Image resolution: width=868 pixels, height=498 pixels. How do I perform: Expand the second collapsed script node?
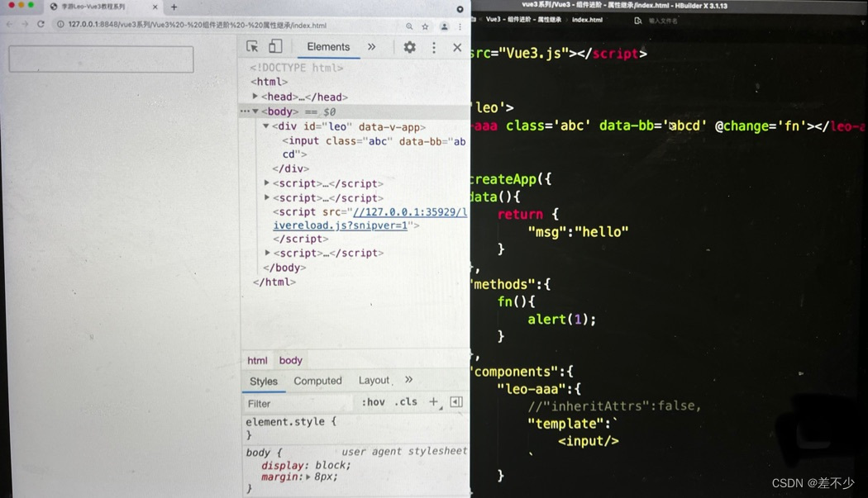pos(267,197)
